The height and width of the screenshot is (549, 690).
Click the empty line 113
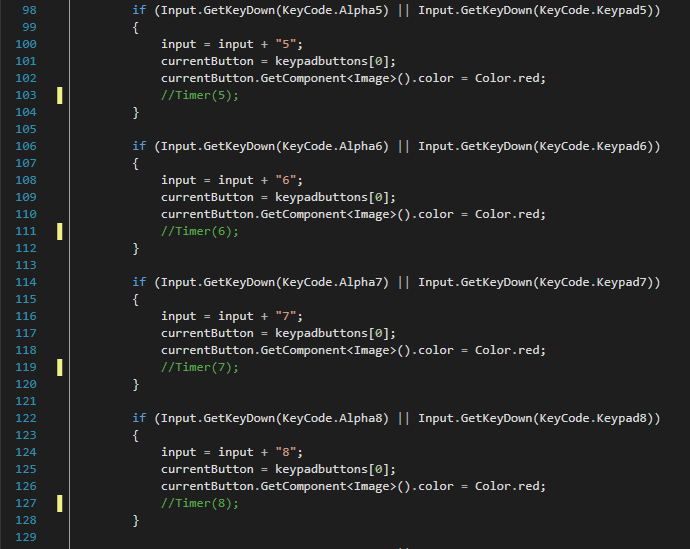pyautogui.click(x=378, y=265)
